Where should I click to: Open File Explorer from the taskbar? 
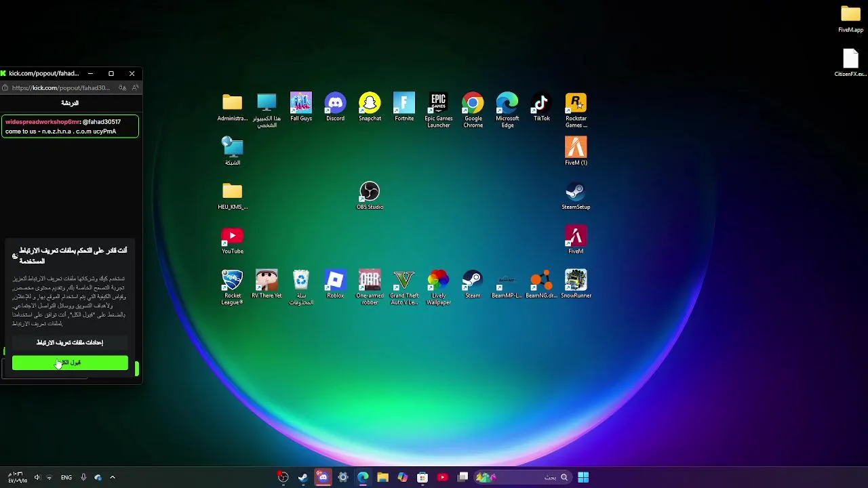pyautogui.click(x=382, y=477)
